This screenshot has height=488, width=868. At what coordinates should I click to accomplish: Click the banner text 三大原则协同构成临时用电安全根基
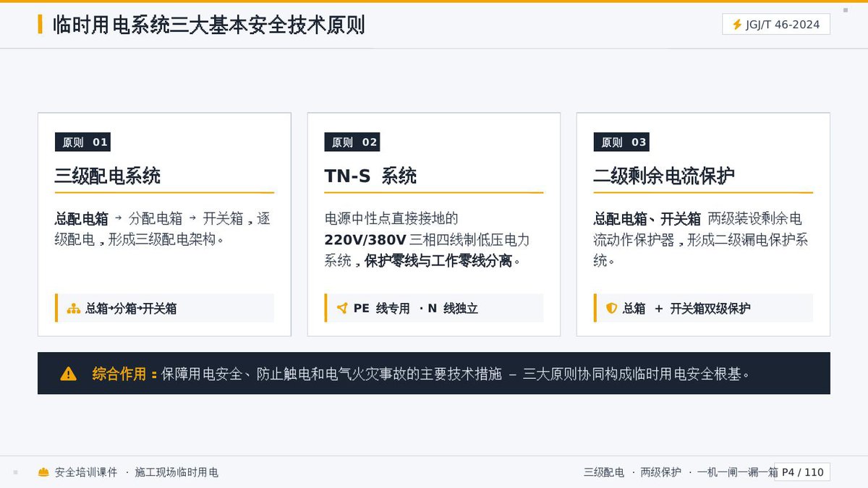(x=632, y=374)
